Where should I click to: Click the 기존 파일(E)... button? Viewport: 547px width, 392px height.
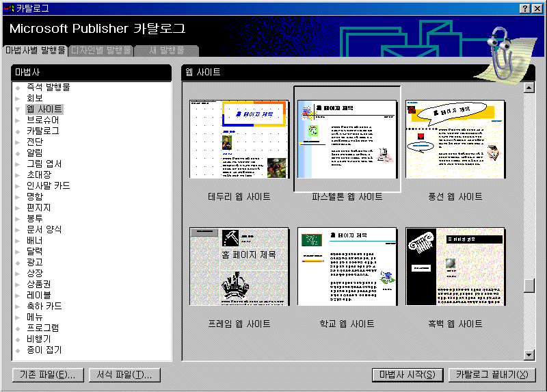click(x=48, y=375)
